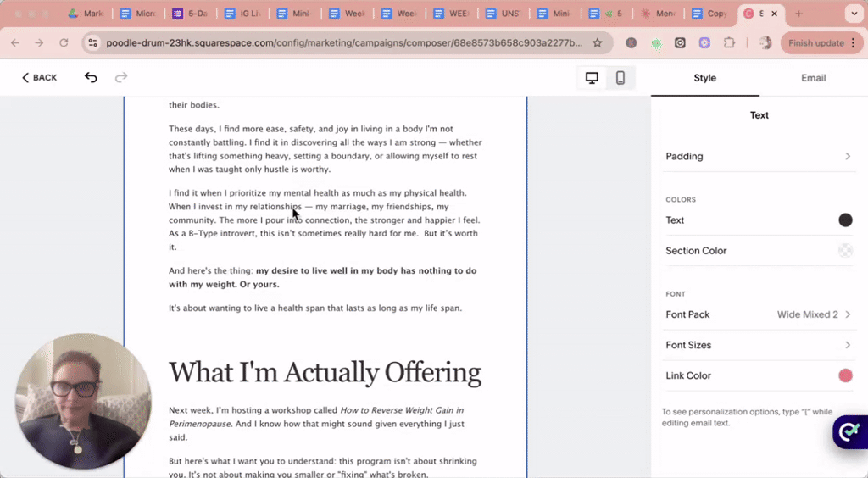
Task: Open the Chrome profile avatar
Action: [x=765, y=42]
